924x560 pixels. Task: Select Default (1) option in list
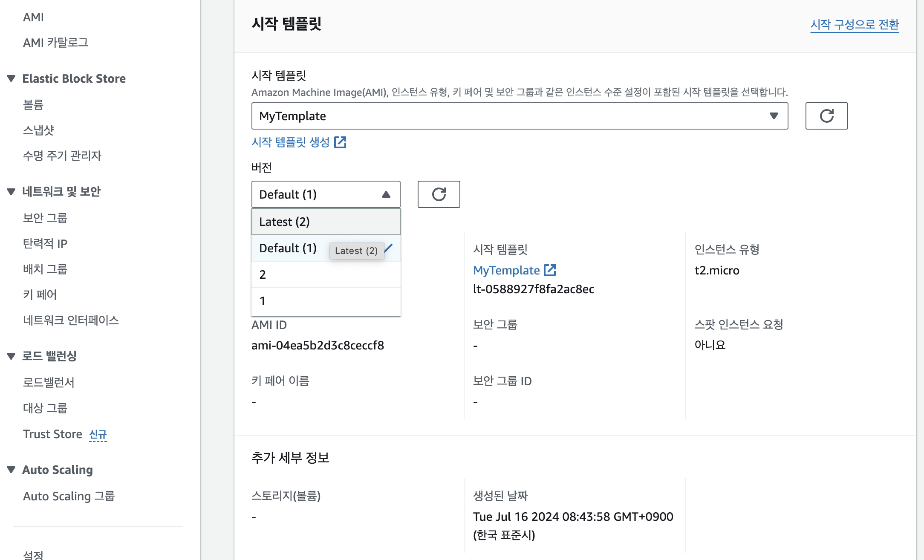click(288, 248)
